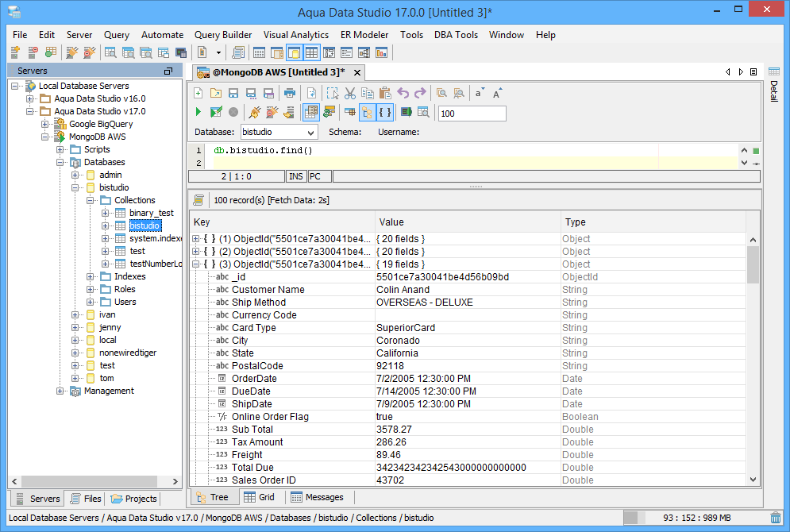The height and width of the screenshot is (532, 790).
Task: Collapse the Databases node in server tree
Action: (x=60, y=162)
